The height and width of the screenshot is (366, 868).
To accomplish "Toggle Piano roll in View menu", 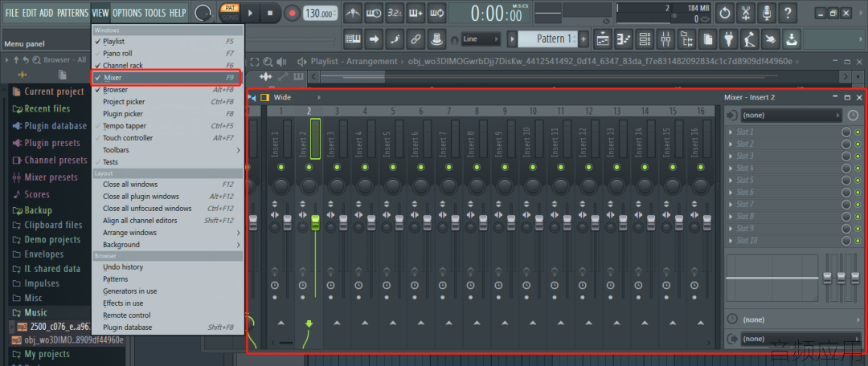I will (166, 54).
